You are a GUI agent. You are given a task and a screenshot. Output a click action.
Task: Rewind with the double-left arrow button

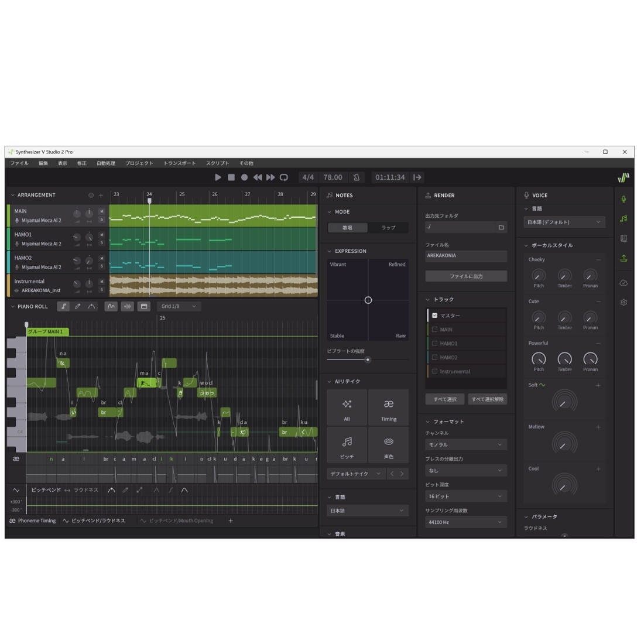[258, 177]
